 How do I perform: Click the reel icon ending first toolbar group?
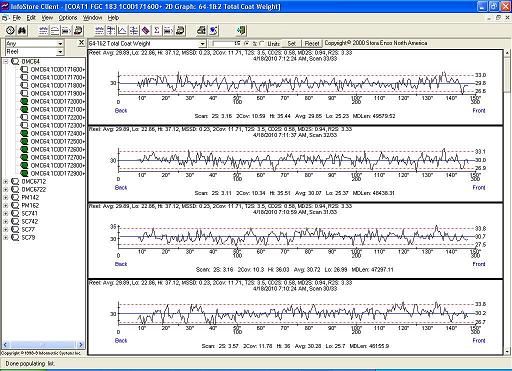pos(78,31)
